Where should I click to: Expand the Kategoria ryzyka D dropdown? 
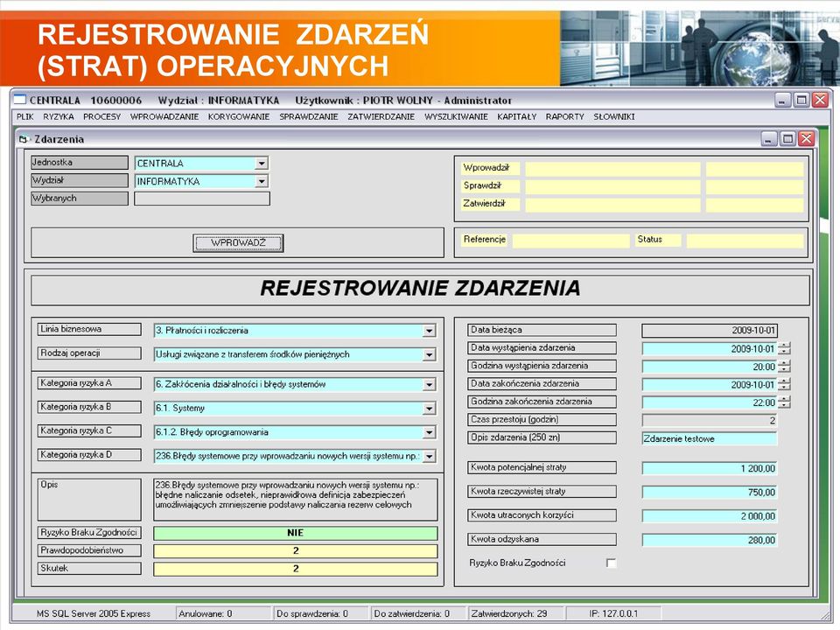429,457
